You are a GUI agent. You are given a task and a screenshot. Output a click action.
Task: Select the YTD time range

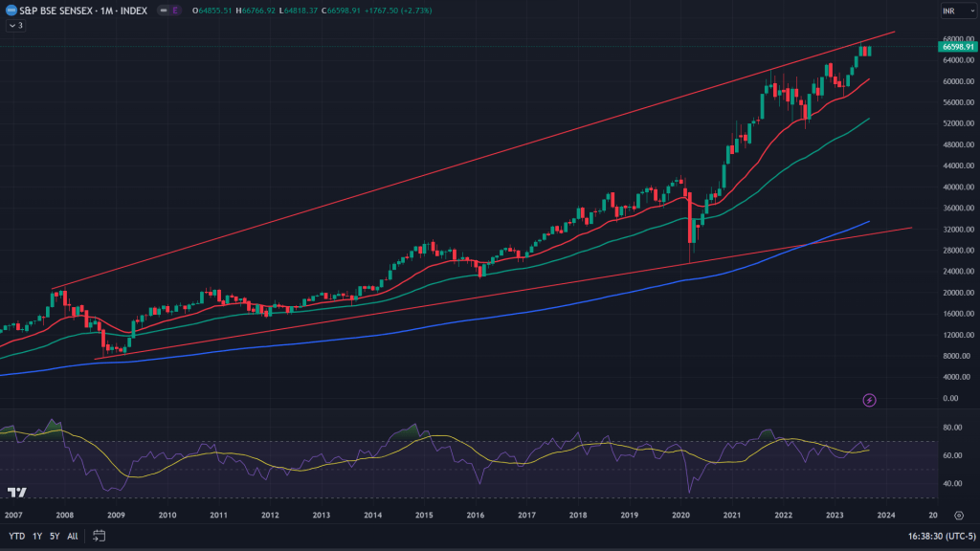coord(16,537)
